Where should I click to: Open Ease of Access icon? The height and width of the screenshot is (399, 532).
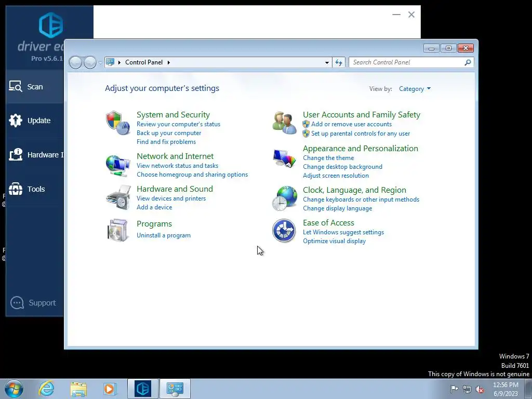click(284, 230)
